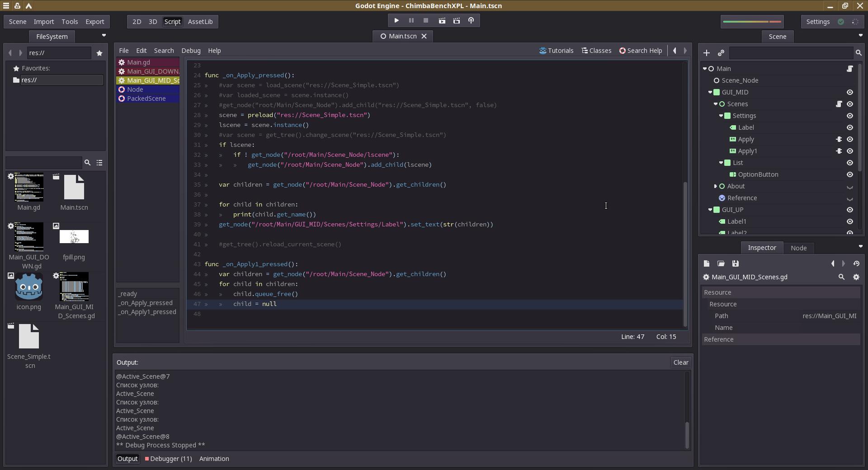Screen dimensions: 868x470
Task: Save resource using the Inspector floppy icon
Action: (x=736, y=263)
